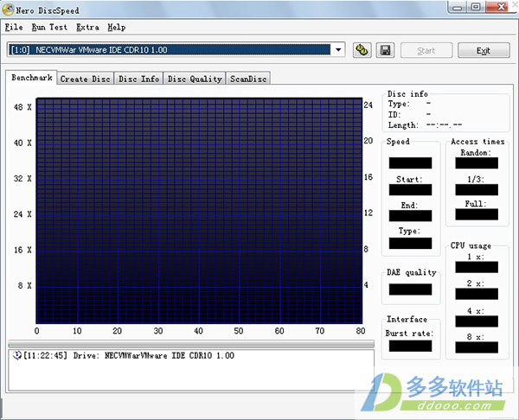The width and height of the screenshot is (519, 420).
Task: Click the save floppy disk icon
Action: pyautogui.click(x=385, y=50)
